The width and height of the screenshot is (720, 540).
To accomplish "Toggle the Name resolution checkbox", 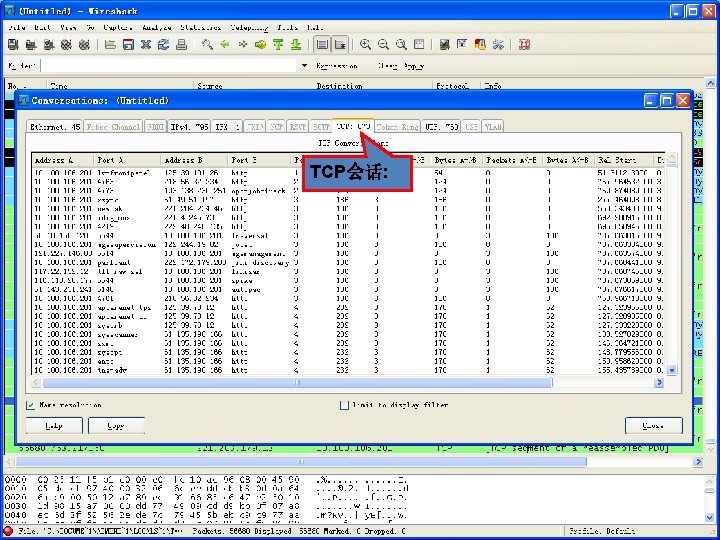I will (30, 405).
